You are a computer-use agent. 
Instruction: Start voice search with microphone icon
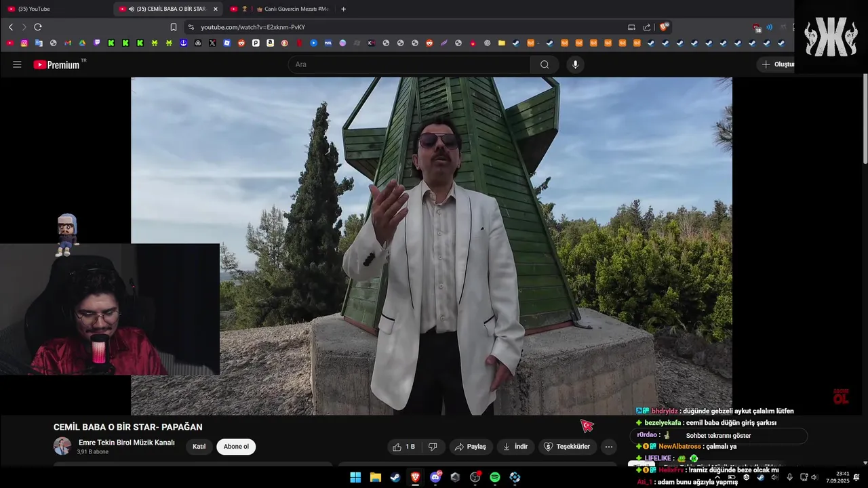click(x=575, y=64)
